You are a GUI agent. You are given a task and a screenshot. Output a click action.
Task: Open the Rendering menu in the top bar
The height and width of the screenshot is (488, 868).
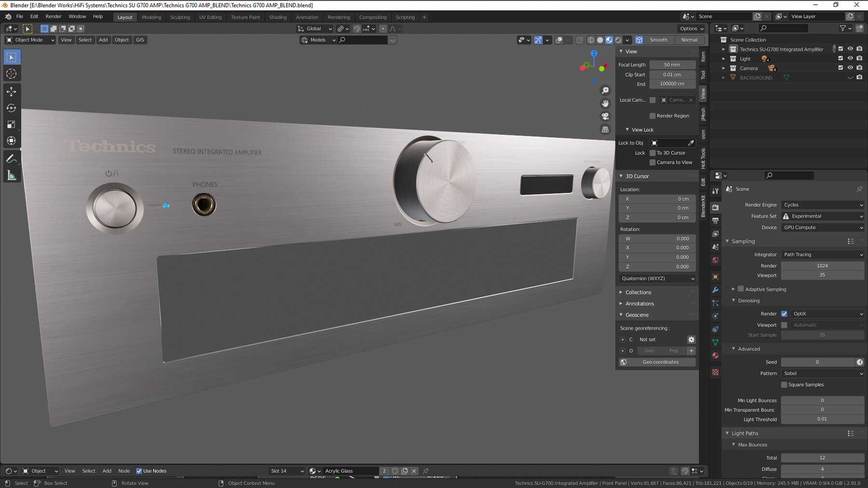[339, 17]
